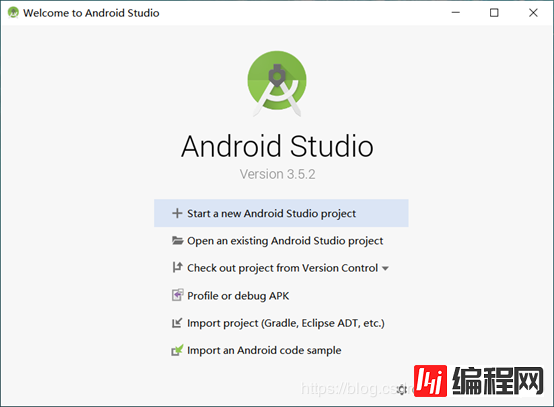Minimize the welcome window
Viewport: 554px width, 407px height.
[x=456, y=12]
